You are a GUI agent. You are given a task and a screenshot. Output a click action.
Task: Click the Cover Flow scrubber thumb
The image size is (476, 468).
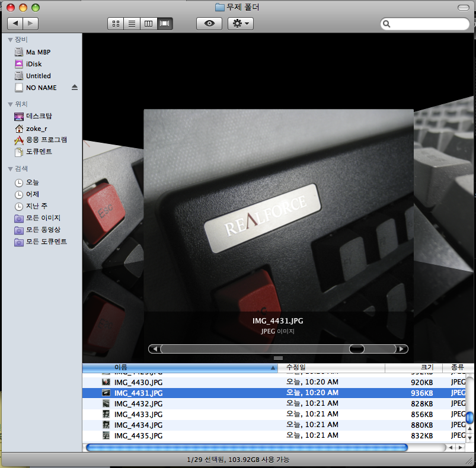tap(357, 349)
